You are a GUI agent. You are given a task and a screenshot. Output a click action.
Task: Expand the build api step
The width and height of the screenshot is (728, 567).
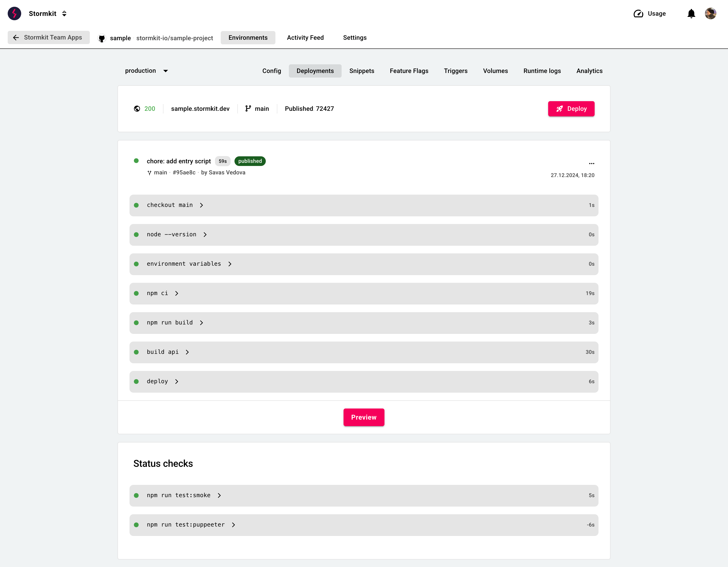coord(364,352)
